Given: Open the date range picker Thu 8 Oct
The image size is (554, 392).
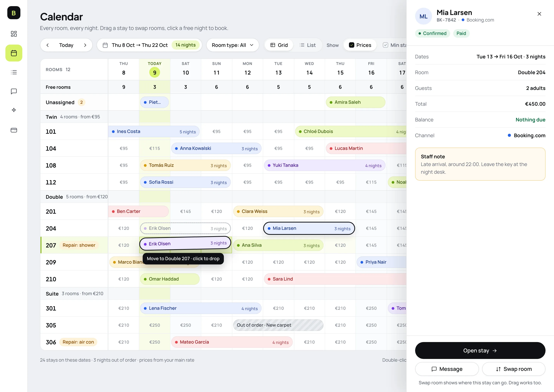Looking at the screenshot, I should (x=149, y=45).
